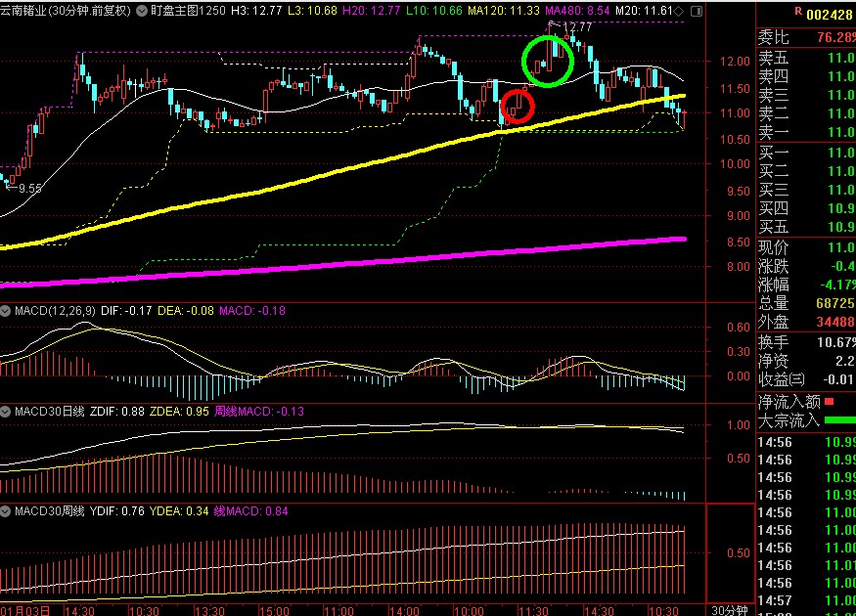Click the 13:30 label on time axis

pos(209,610)
